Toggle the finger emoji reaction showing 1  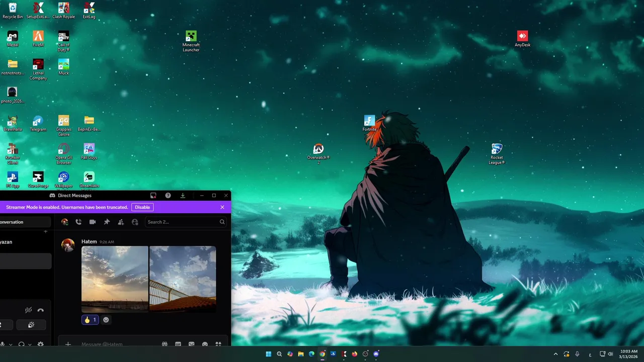coord(90,320)
